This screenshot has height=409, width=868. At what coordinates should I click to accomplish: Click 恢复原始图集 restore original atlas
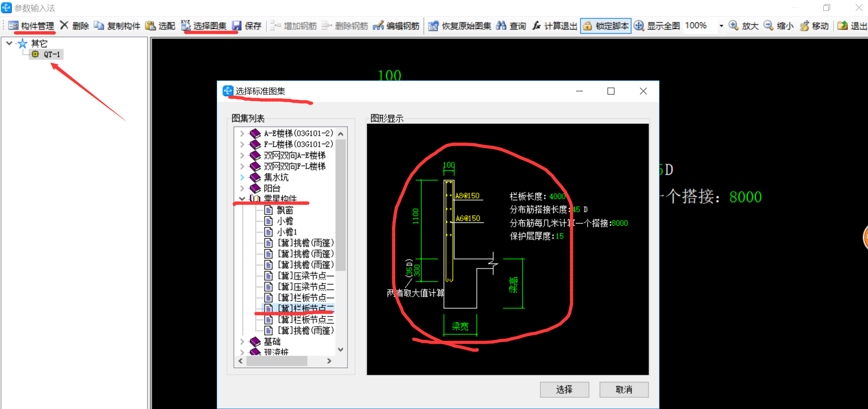tap(460, 26)
